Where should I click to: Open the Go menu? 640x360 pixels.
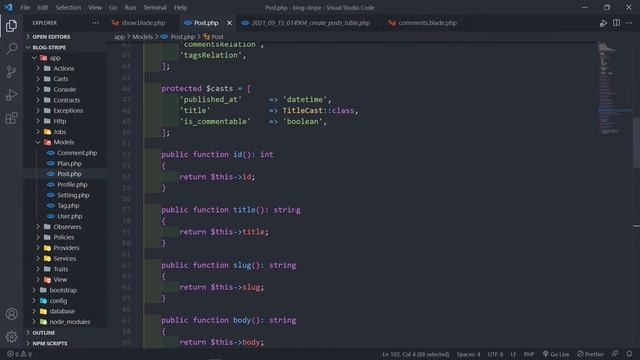(x=113, y=7)
